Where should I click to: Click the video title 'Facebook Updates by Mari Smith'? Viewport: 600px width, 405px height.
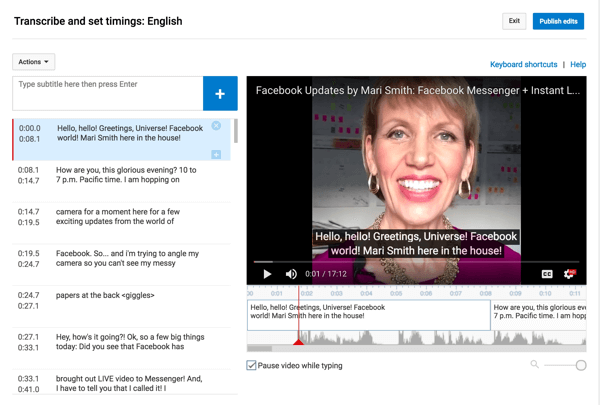pos(418,90)
